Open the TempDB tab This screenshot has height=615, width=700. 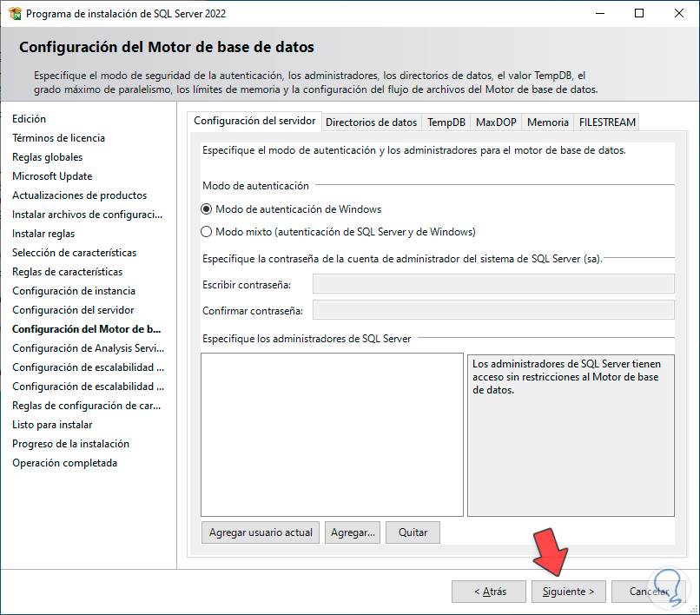[446, 122]
